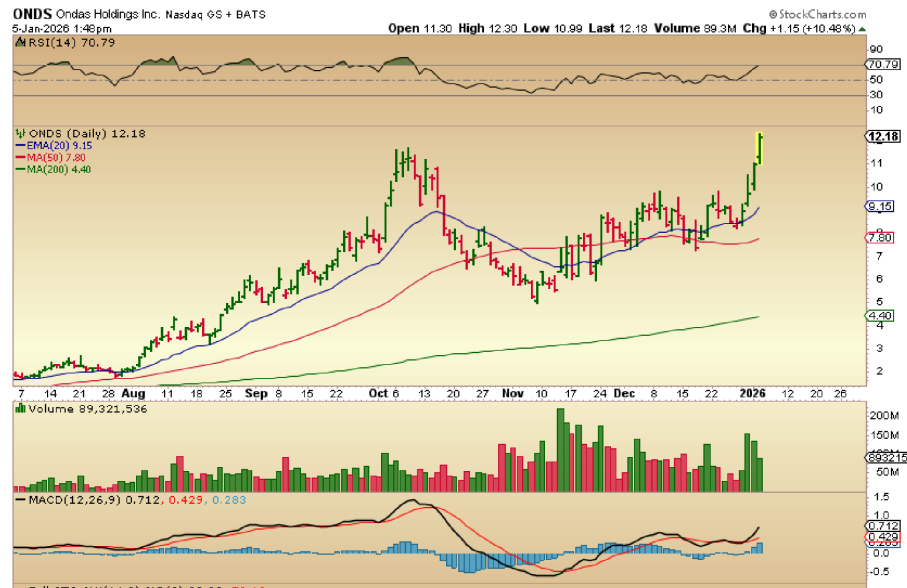
Task: Click the Aug month axis label
Action: 133,394
